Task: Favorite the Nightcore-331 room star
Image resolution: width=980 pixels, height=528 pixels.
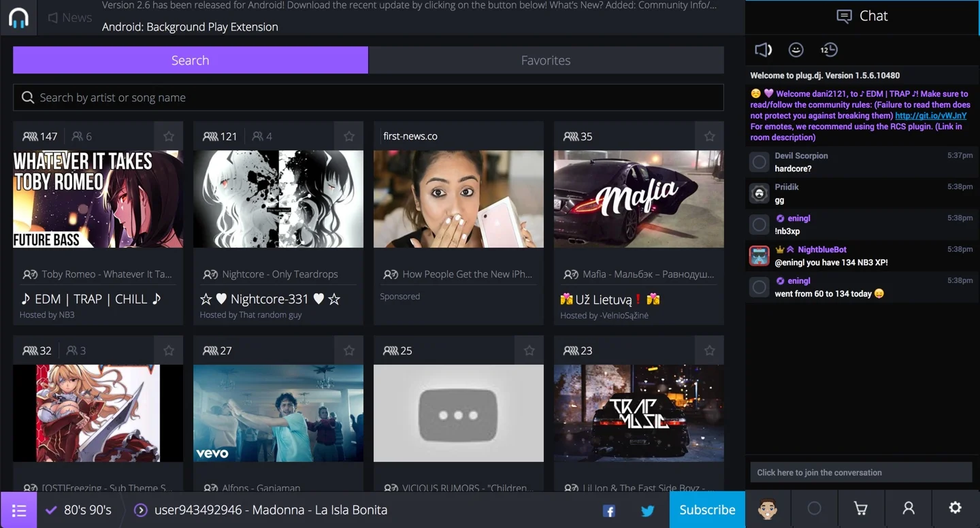Action: [349, 136]
